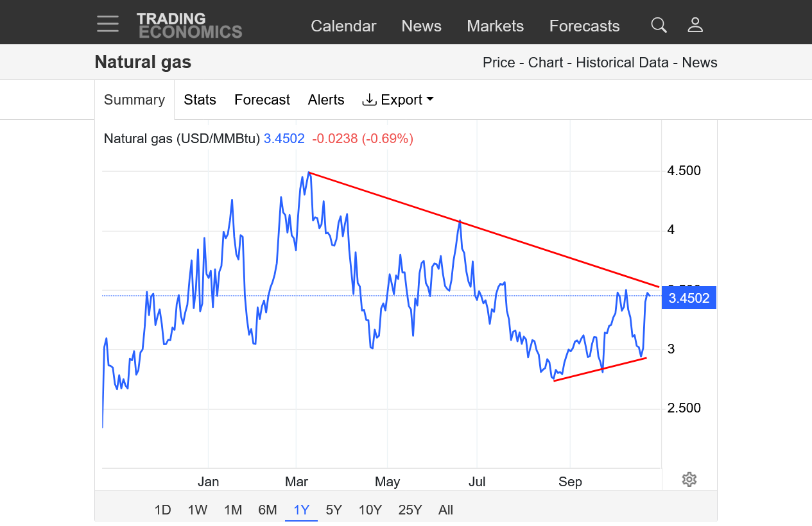Image resolution: width=812 pixels, height=526 pixels.
Task: Show All historical data range
Action: click(445, 510)
